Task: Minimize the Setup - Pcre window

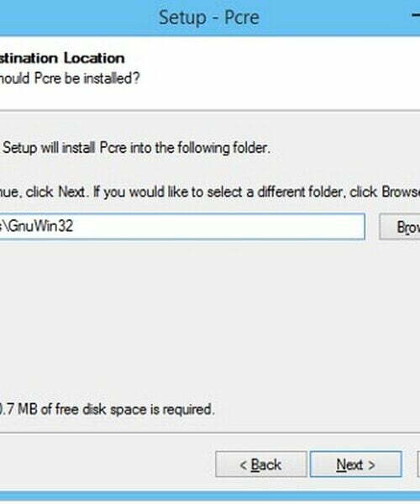Action: pyautogui.click(x=416, y=15)
